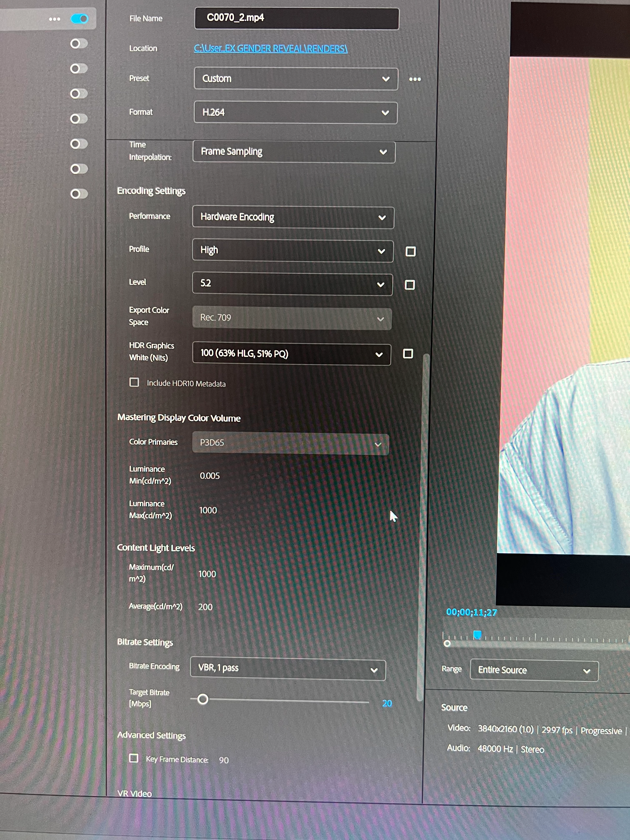630x840 pixels.
Task: Enable the second destination toggle in the left list
Action: click(79, 44)
